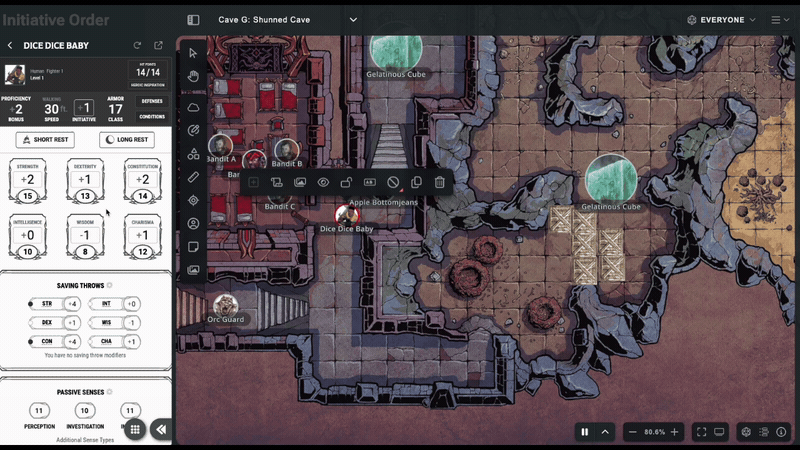Open the hit points 14/14 box
This screenshot has height=450, width=800.
point(148,70)
